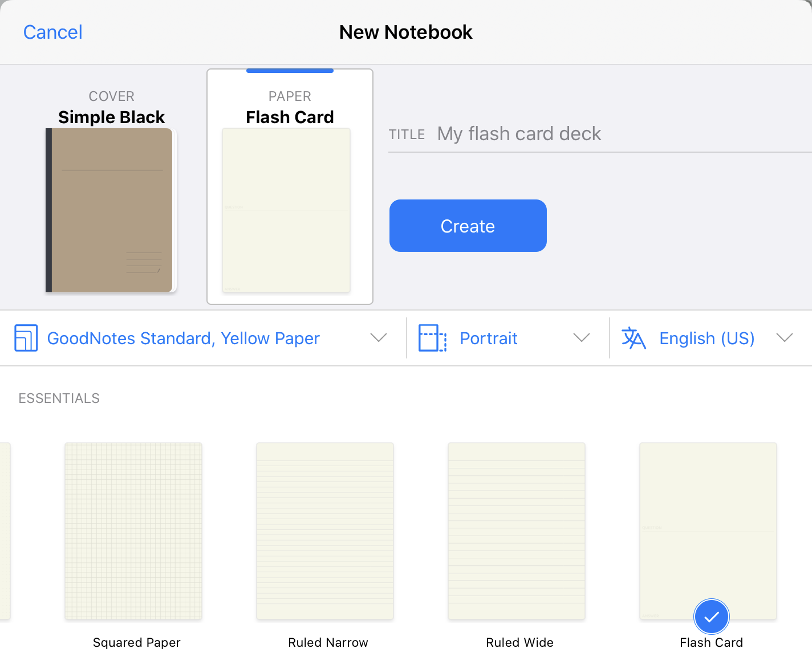
Task: Choose the Ruled Wide template
Action: pyautogui.click(x=517, y=531)
